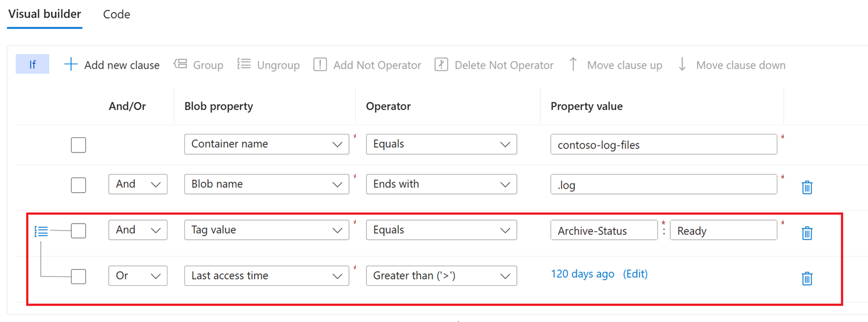Viewport: 868px width, 322px height.
Task: Switch to the Code tab
Action: pyautogui.click(x=116, y=15)
